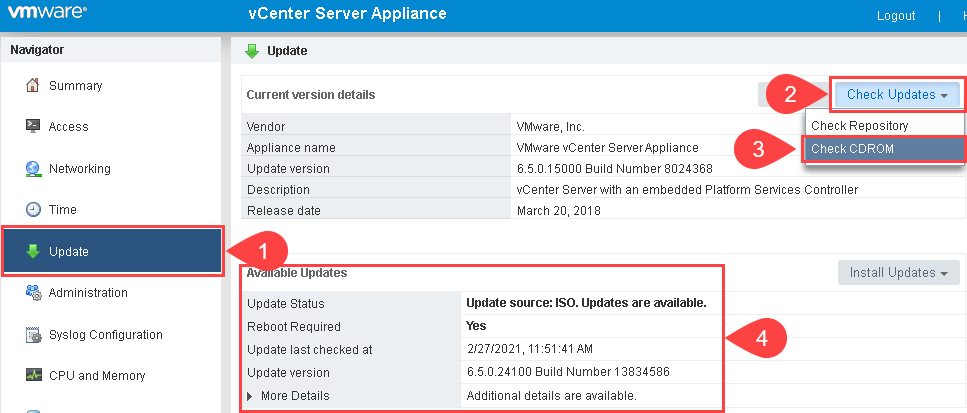The image size is (967, 413).
Task: Click the 'Update Status' label
Action: (286, 304)
